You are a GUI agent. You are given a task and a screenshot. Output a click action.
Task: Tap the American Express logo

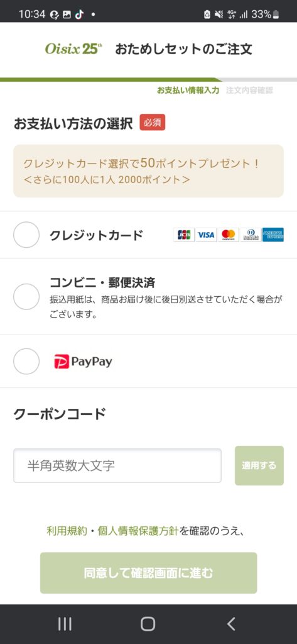pos(273,235)
